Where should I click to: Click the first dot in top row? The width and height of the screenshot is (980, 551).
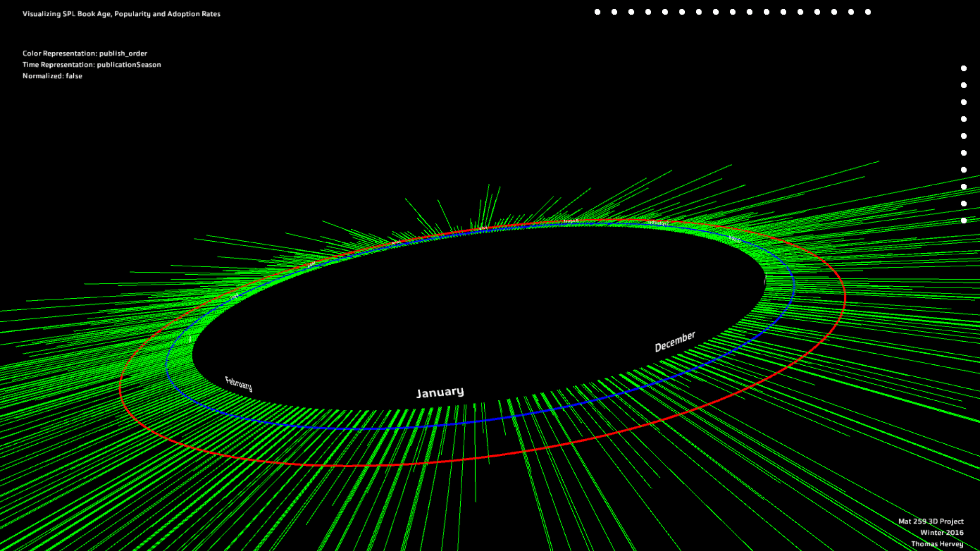tap(597, 12)
